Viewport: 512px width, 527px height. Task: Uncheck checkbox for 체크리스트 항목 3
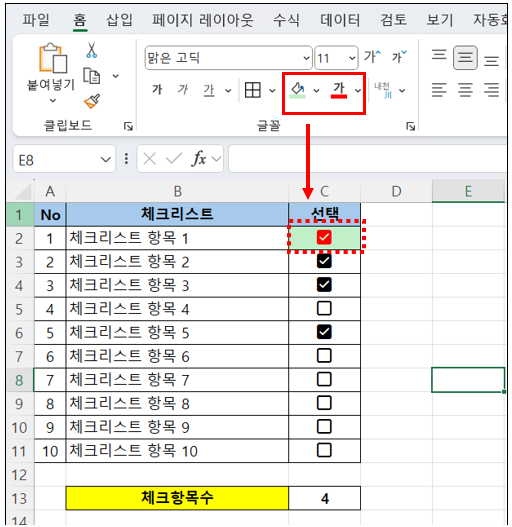(324, 285)
